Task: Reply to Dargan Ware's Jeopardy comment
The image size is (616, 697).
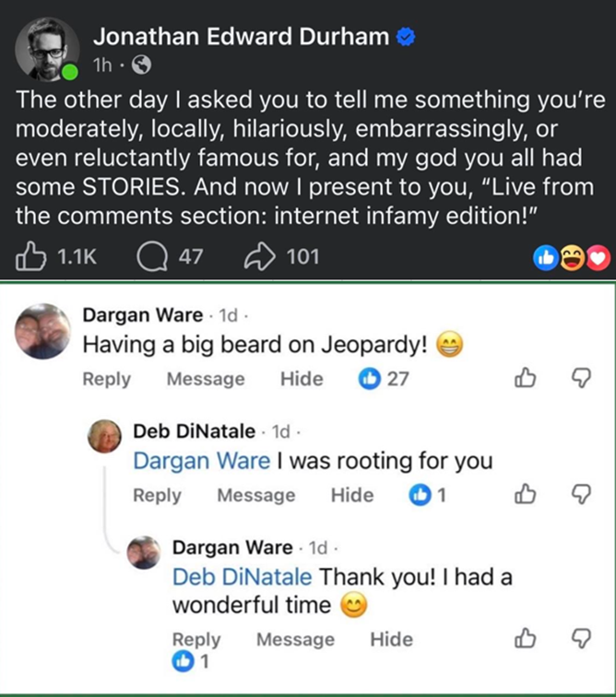Action: pyautogui.click(x=106, y=379)
